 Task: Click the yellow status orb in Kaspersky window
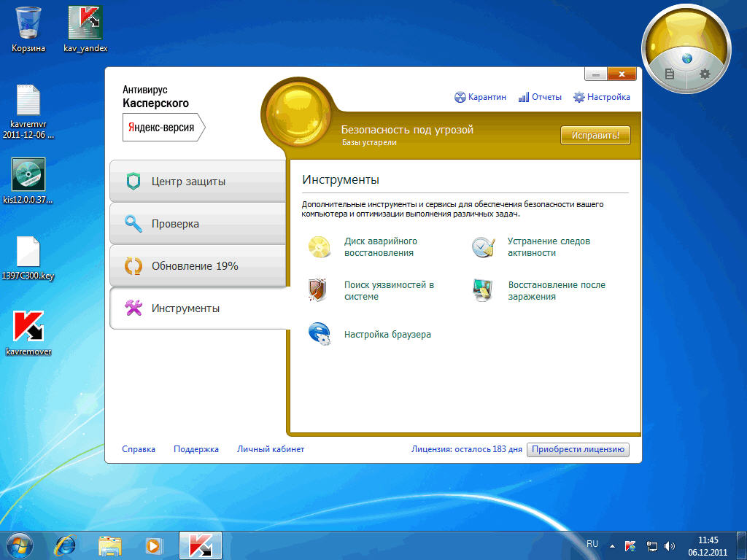(298, 113)
